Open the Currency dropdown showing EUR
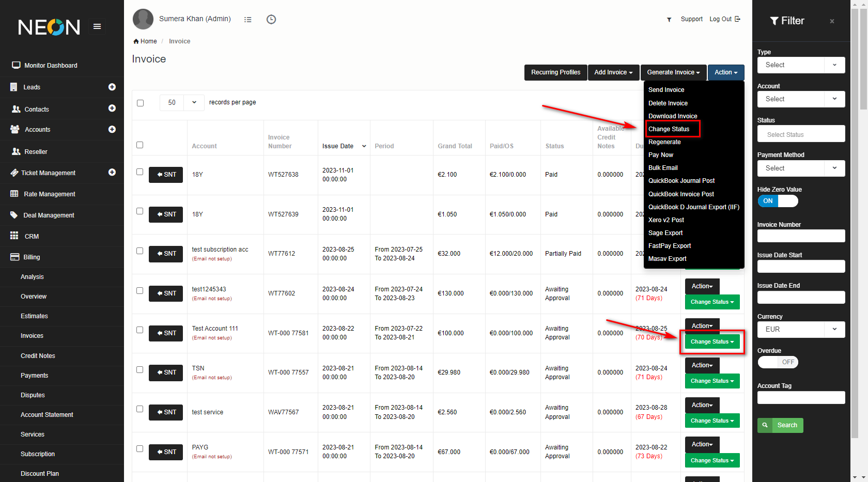Screen dimensions: 868x482 [801, 329]
